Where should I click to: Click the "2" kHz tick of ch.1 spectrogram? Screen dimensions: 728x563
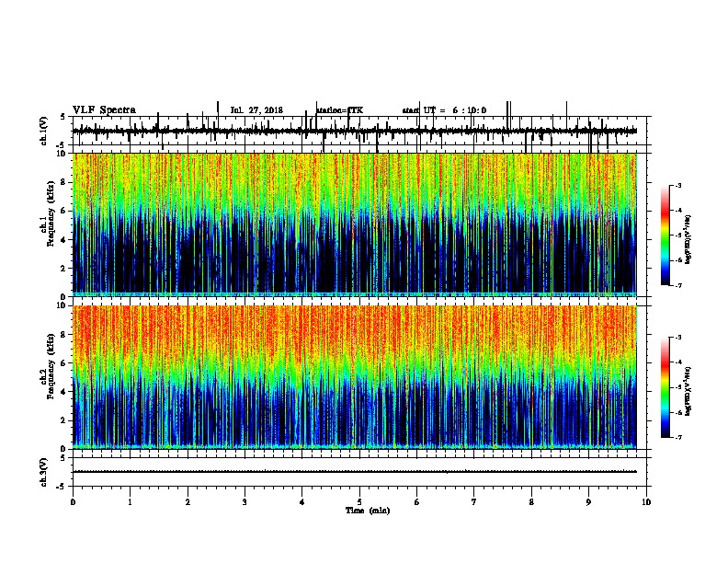[x=64, y=268]
